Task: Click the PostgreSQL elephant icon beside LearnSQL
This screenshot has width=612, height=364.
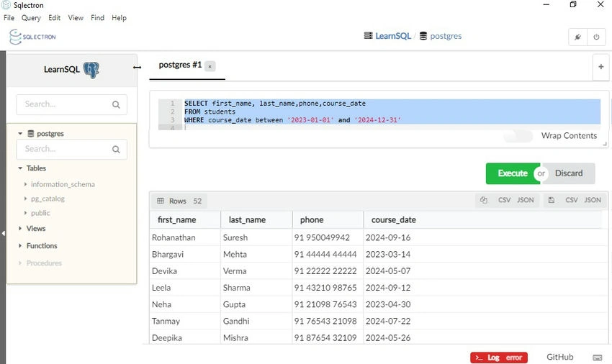Action: (x=91, y=70)
